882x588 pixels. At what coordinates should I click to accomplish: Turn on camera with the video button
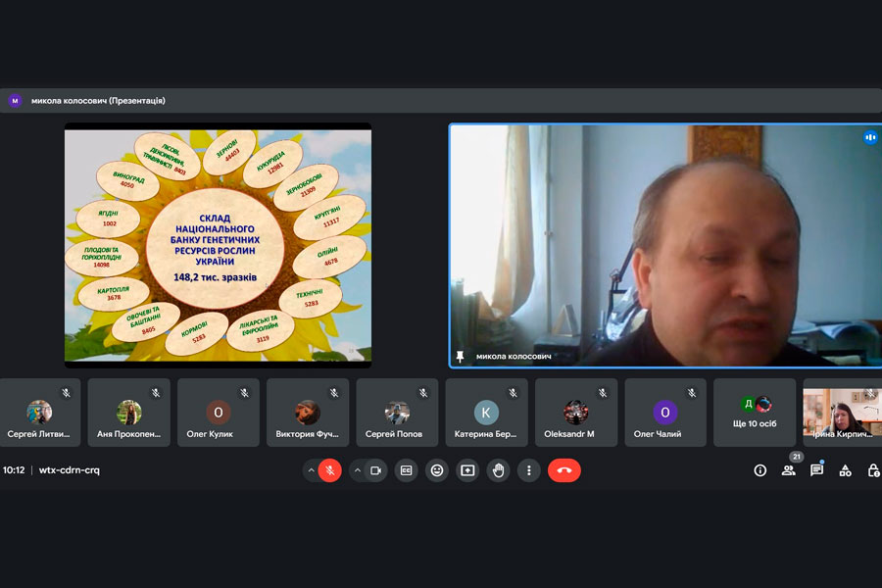point(375,470)
